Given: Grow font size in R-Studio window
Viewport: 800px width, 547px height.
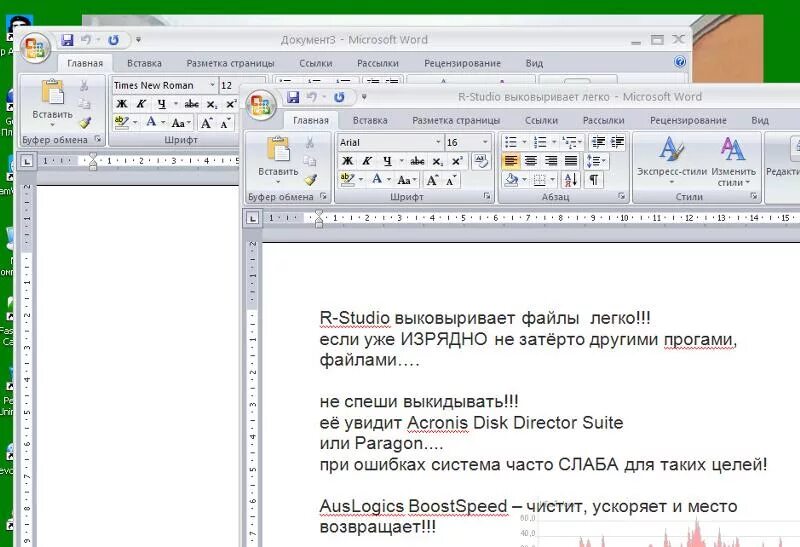Looking at the screenshot, I should 432,180.
